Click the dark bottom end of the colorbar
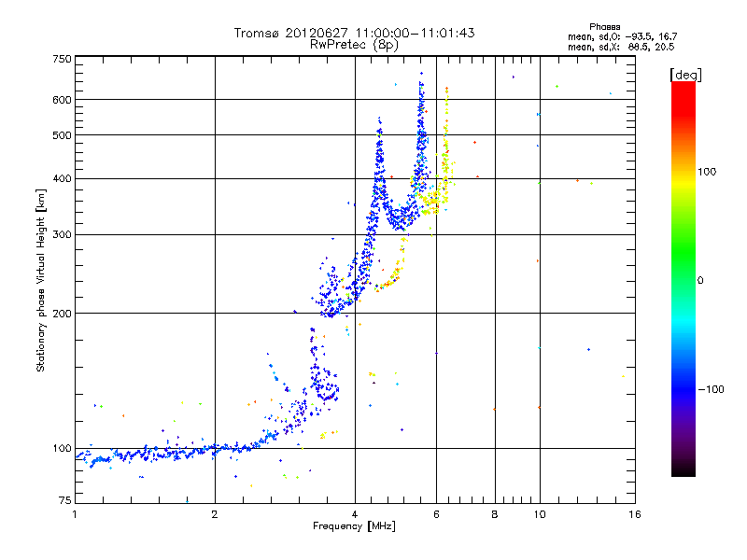747x560 pixels. [684, 469]
